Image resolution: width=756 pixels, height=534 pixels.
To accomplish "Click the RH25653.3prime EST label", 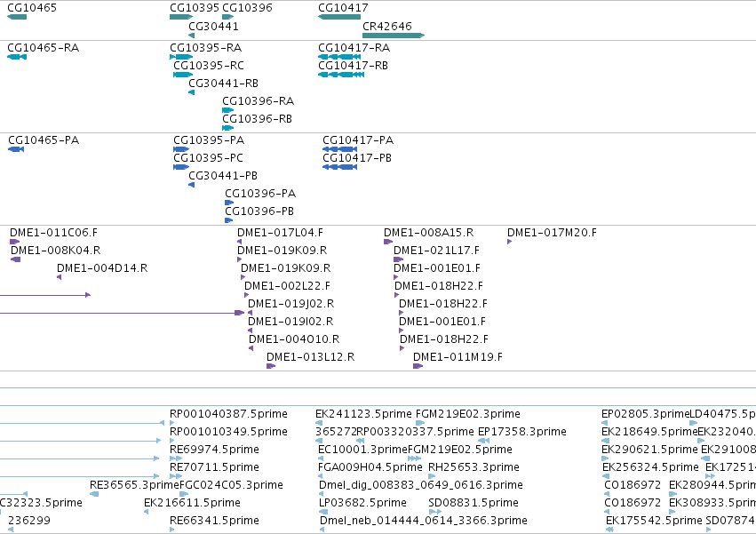I will [474, 468].
